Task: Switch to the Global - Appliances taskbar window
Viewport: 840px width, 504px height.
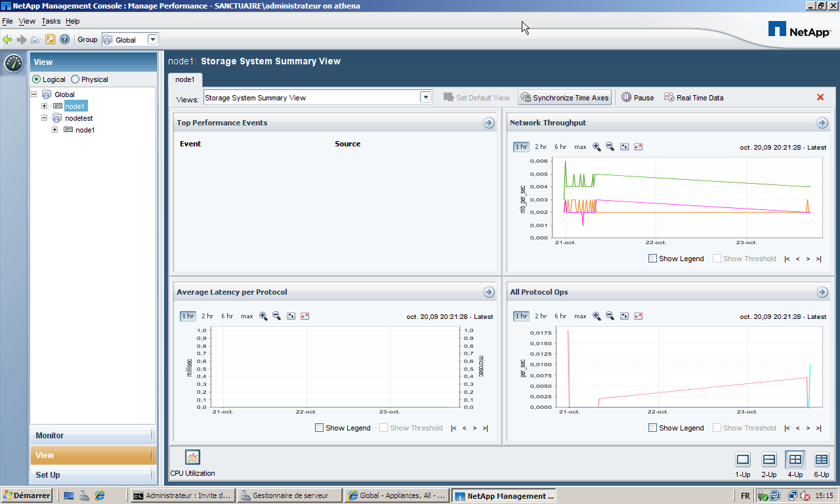Action: pyautogui.click(x=397, y=495)
